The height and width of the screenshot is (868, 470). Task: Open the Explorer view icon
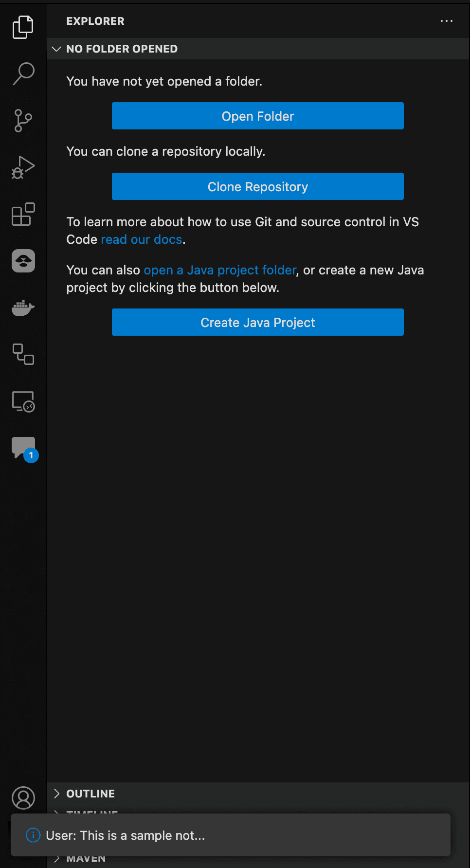coord(23,27)
